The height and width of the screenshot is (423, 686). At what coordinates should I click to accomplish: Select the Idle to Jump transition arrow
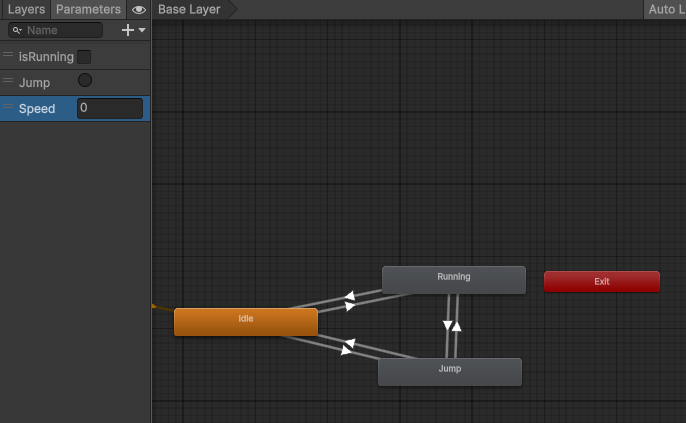(x=346, y=350)
